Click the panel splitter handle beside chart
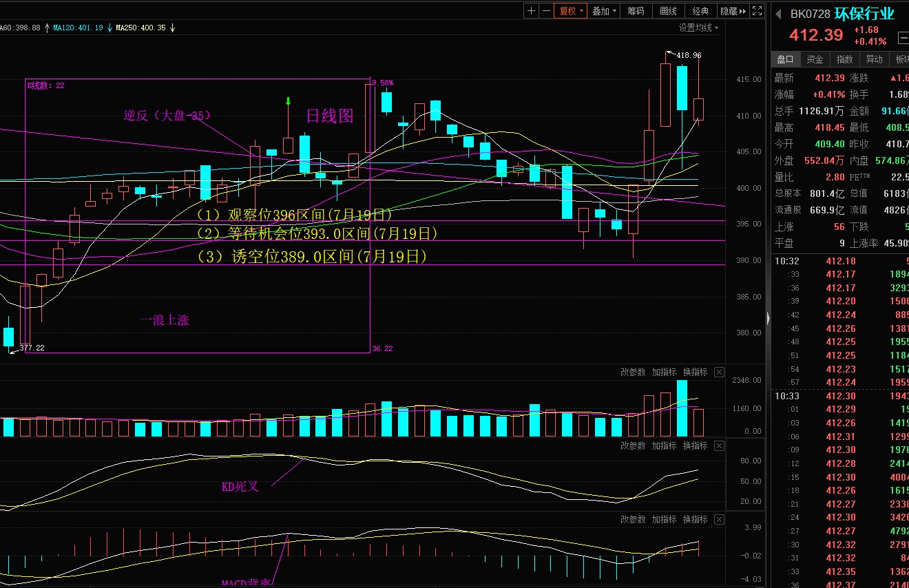909x588 pixels. 768,317
